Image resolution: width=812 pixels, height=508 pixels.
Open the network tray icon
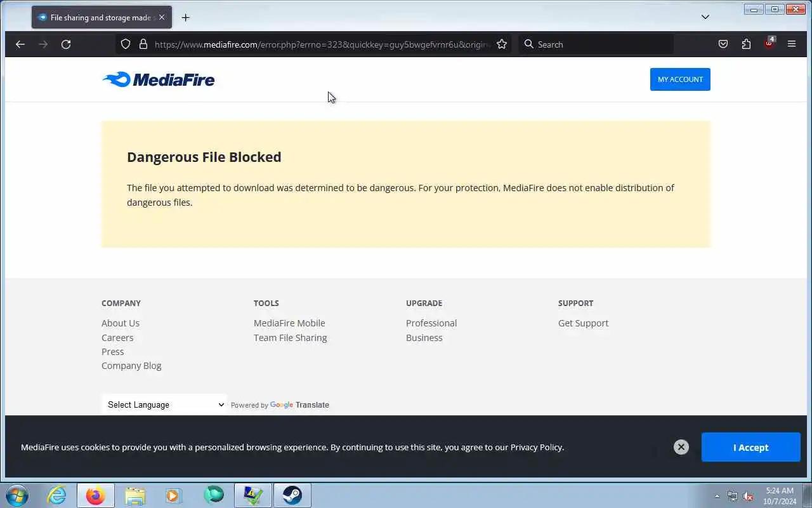[x=733, y=496]
